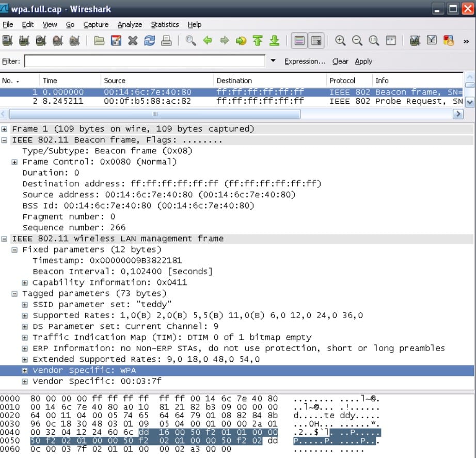Viewport: 476px width, 458px height.
Task: Stop the running capture icon
Action: [x=58, y=40]
